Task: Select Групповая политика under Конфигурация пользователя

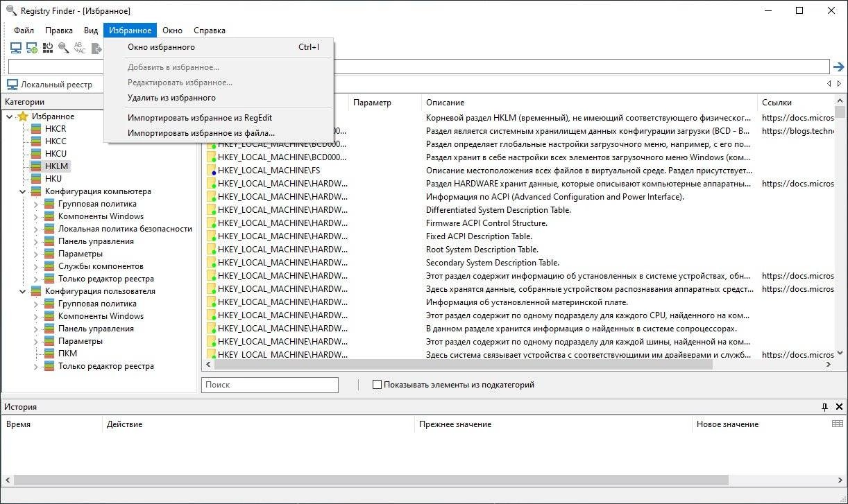Action: pyautogui.click(x=97, y=304)
